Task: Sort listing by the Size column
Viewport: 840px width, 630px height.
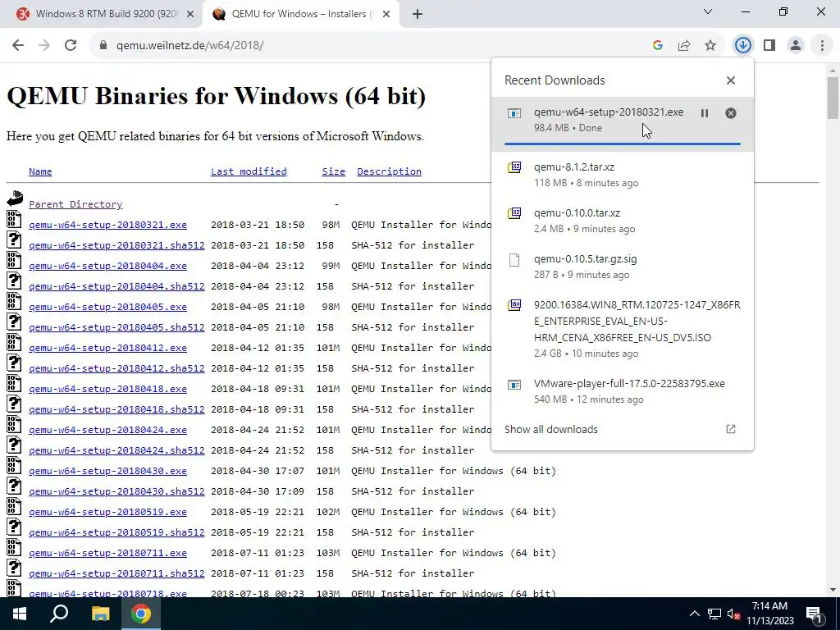Action: coord(333,171)
